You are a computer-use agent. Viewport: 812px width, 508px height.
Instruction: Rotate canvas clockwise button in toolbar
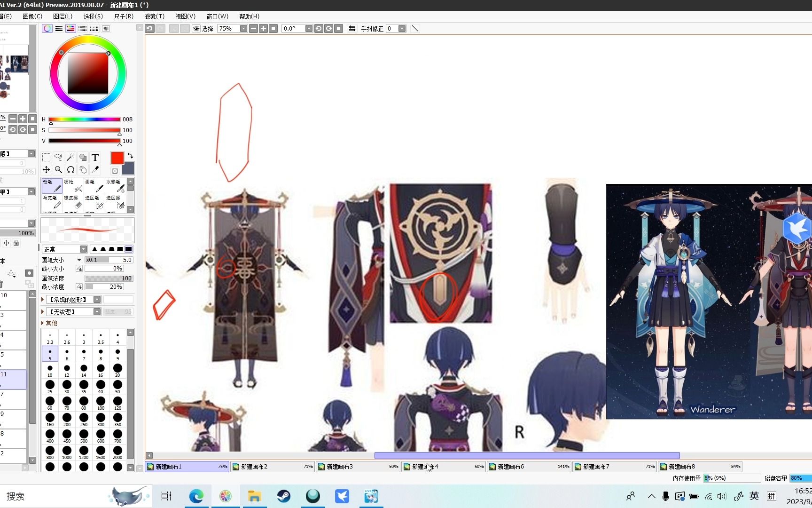click(x=328, y=28)
